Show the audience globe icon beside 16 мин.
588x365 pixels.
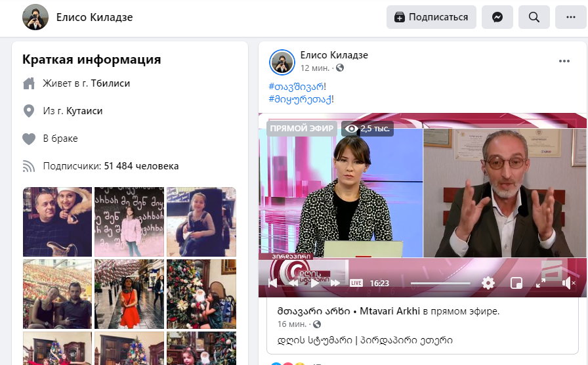point(317,324)
